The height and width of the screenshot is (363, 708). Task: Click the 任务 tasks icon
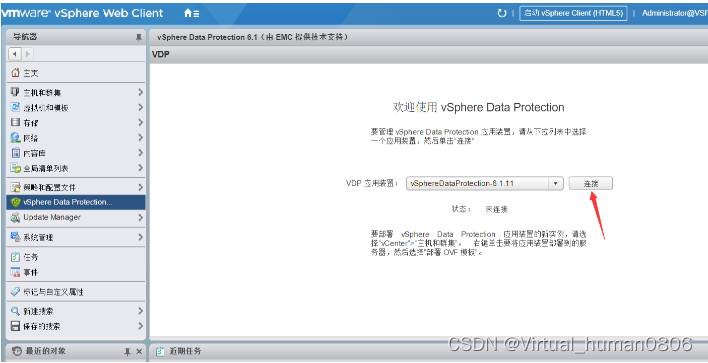16,257
